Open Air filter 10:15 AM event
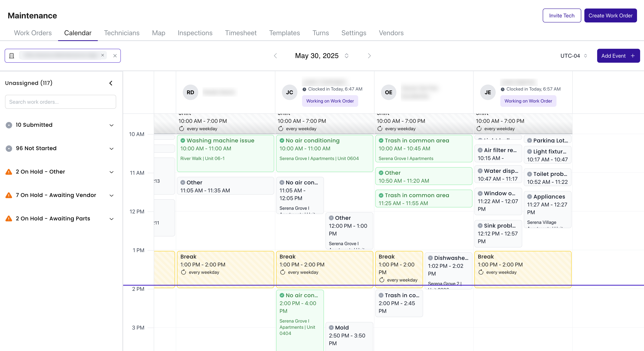 pyautogui.click(x=498, y=154)
